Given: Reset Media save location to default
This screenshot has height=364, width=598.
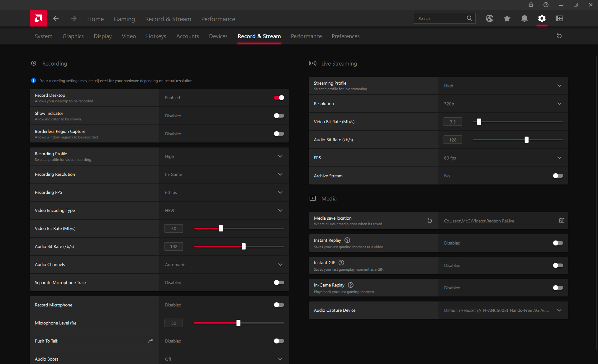Looking at the screenshot, I should [430, 221].
